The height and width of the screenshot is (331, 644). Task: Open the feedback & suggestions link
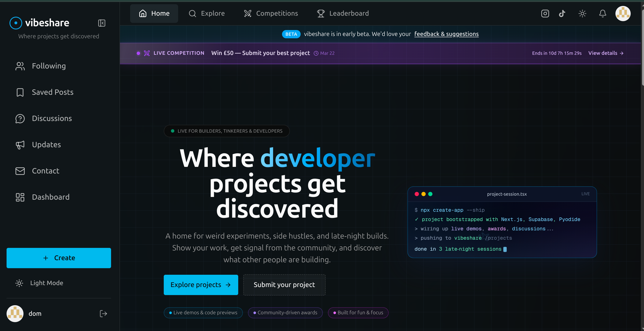pos(446,34)
